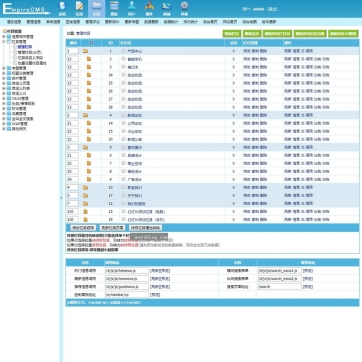The height and width of the screenshot is (362, 362).
Task: Click green 增加栏目 button
Action: (232, 34)
